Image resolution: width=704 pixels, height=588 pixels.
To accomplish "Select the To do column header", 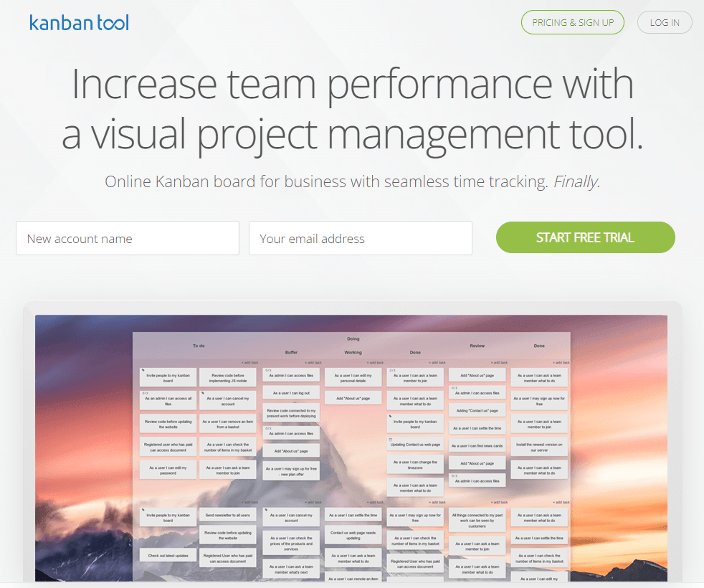I will (x=199, y=346).
